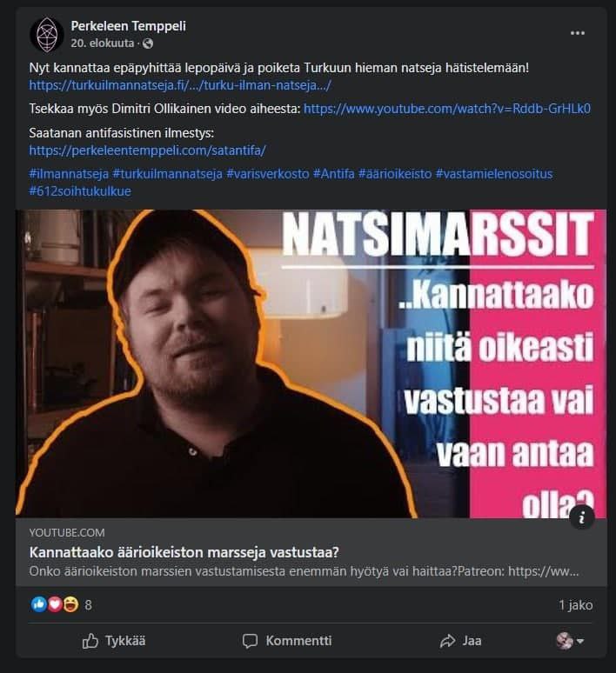Viewport: 616px width, 673px height.
Task: View the heart reaction icon
Action: pos(55,604)
